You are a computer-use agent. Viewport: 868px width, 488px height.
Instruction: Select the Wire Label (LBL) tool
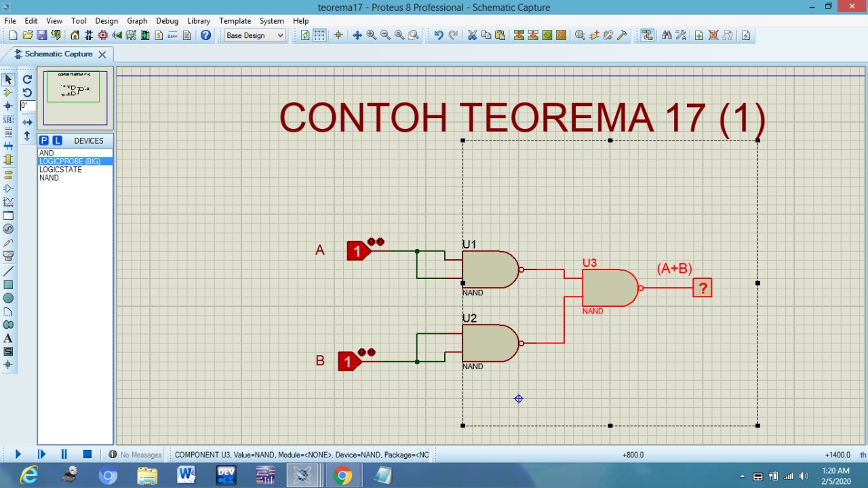[x=8, y=119]
